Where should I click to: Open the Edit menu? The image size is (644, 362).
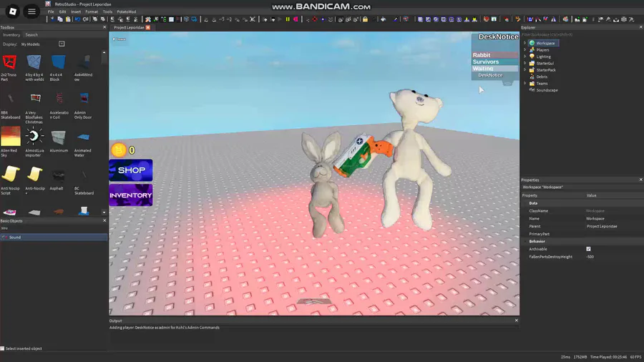(62, 12)
